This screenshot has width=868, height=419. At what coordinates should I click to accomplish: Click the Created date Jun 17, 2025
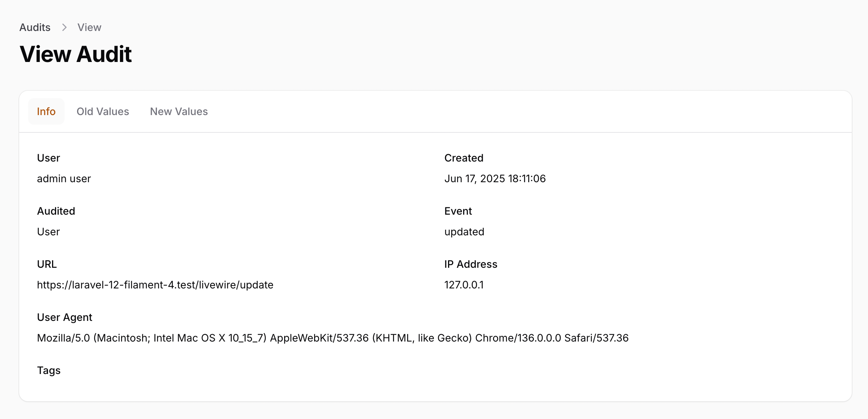[495, 179]
